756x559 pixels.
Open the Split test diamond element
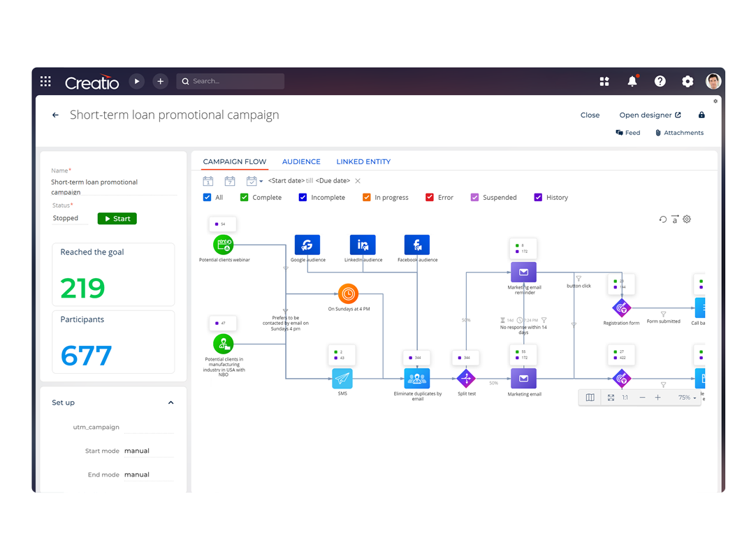pyautogui.click(x=466, y=378)
